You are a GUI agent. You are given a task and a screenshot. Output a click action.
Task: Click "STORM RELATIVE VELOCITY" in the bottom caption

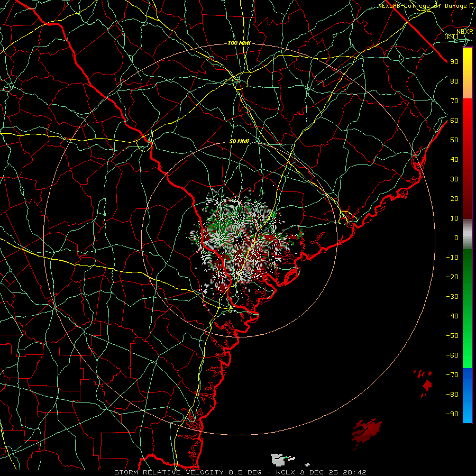(169, 472)
